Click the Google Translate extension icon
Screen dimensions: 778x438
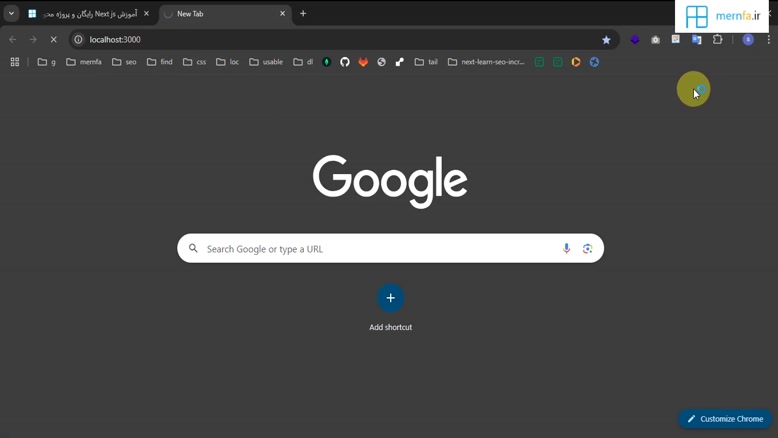click(x=696, y=40)
